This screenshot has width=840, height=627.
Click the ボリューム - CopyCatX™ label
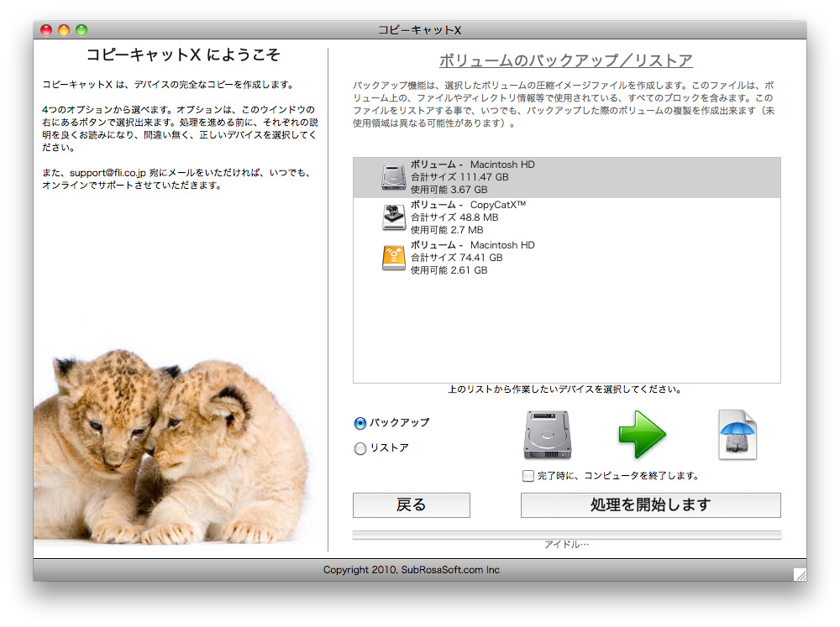click(x=468, y=205)
